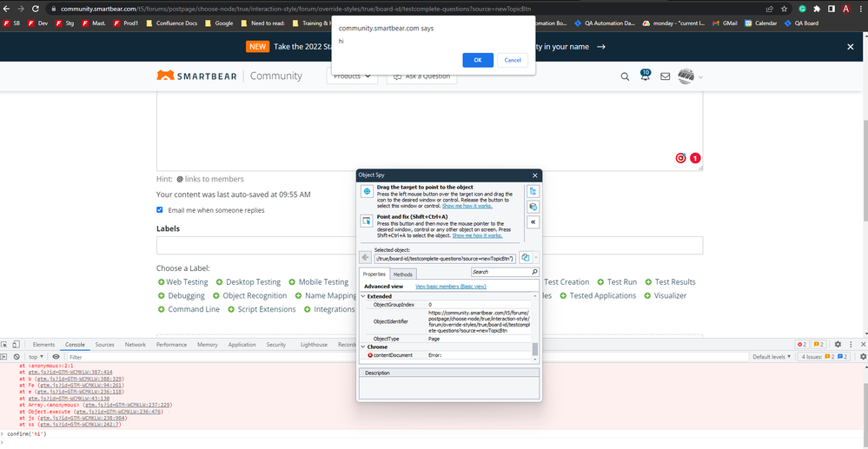Open the notifications bell

(645, 76)
